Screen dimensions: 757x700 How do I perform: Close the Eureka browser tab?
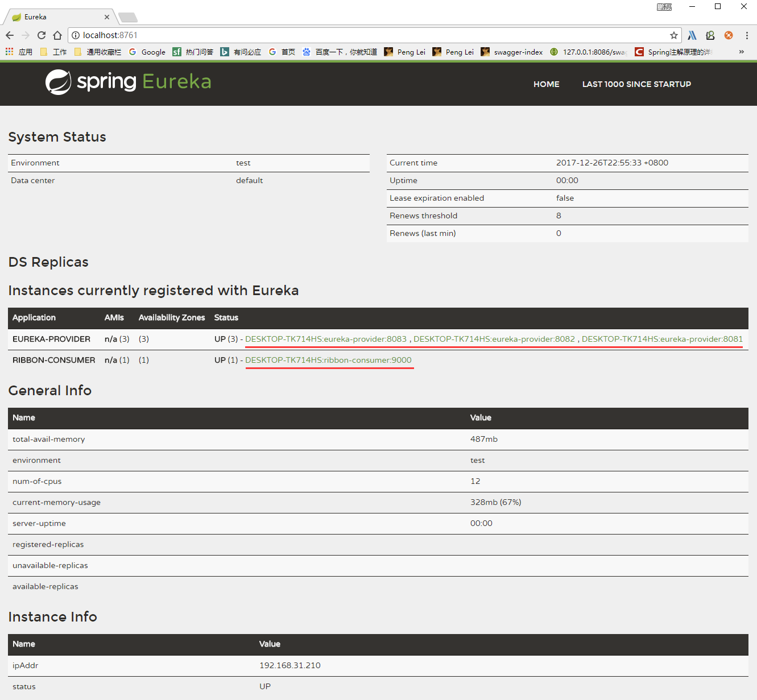click(x=107, y=17)
